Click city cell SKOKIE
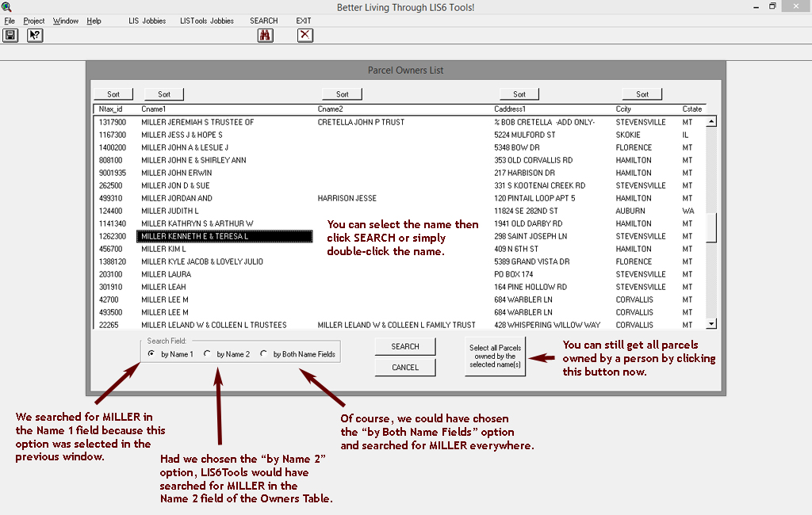Viewport: 812px width, 515px height. pyautogui.click(x=628, y=135)
